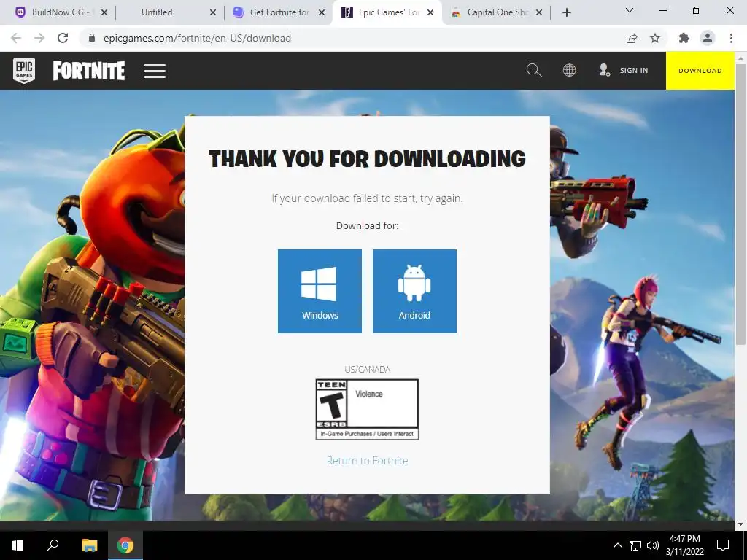Download Fortnite for Android tile
This screenshot has height=560, width=747.
(x=414, y=291)
